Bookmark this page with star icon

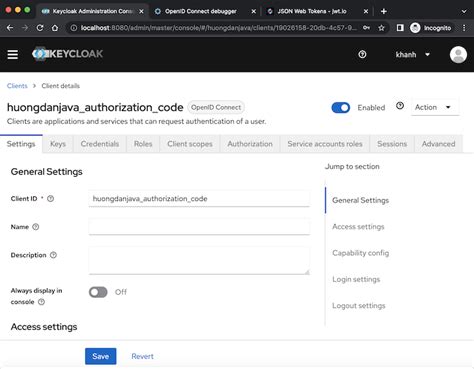coord(381,28)
